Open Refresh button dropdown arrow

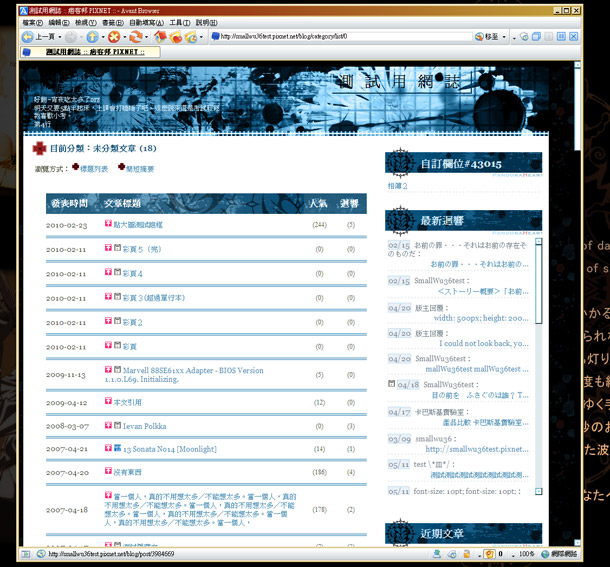[146, 37]
